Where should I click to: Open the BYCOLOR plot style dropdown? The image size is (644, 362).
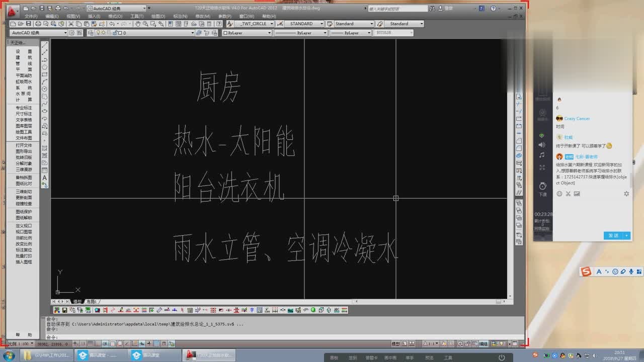(x=411, y=33)
